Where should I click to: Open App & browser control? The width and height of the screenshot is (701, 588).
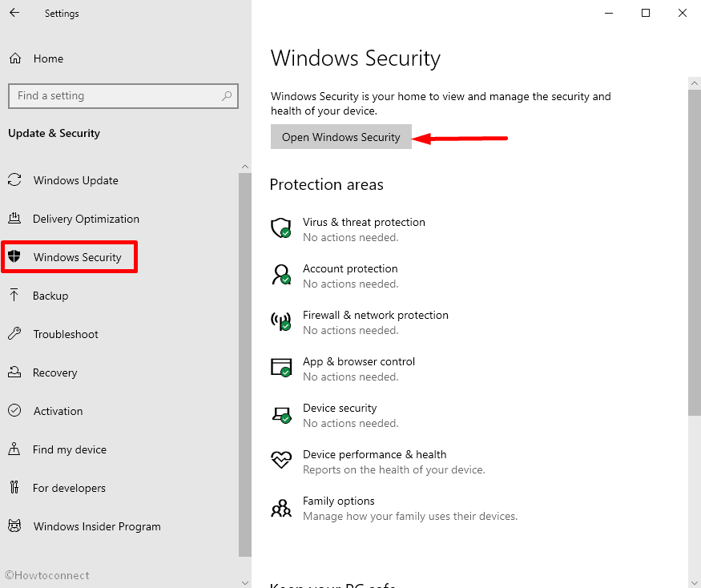tap(359, 362)
